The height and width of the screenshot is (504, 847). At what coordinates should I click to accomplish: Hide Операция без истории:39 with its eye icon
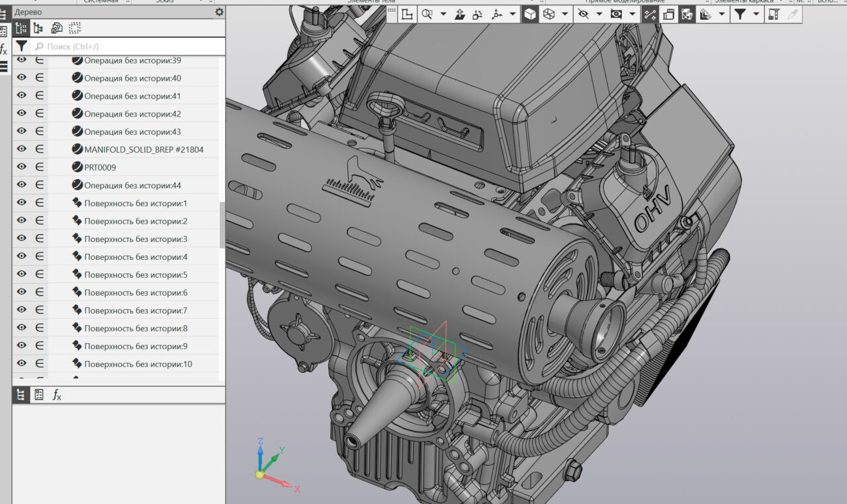tap(22, 60)
